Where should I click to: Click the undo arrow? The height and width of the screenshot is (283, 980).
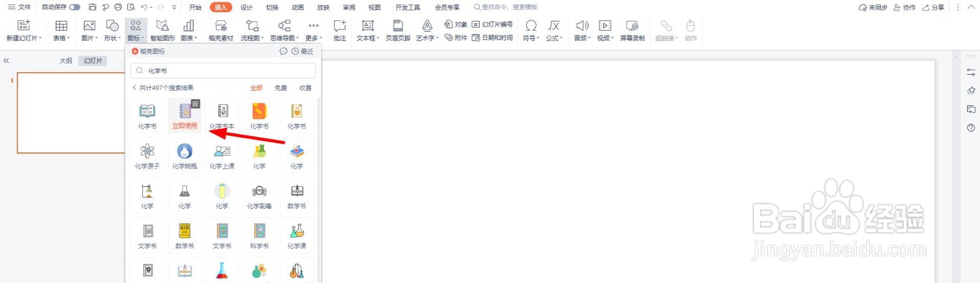(x=144, y=7)
